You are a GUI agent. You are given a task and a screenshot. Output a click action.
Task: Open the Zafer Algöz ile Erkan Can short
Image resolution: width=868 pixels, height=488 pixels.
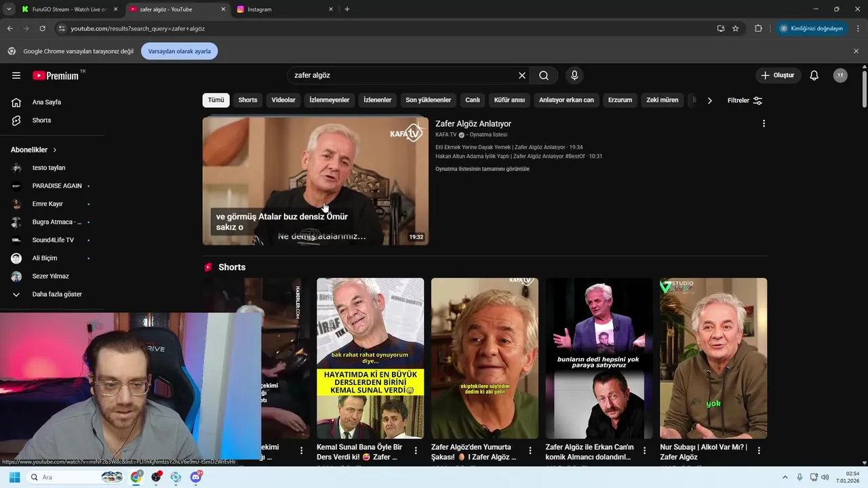599,359
